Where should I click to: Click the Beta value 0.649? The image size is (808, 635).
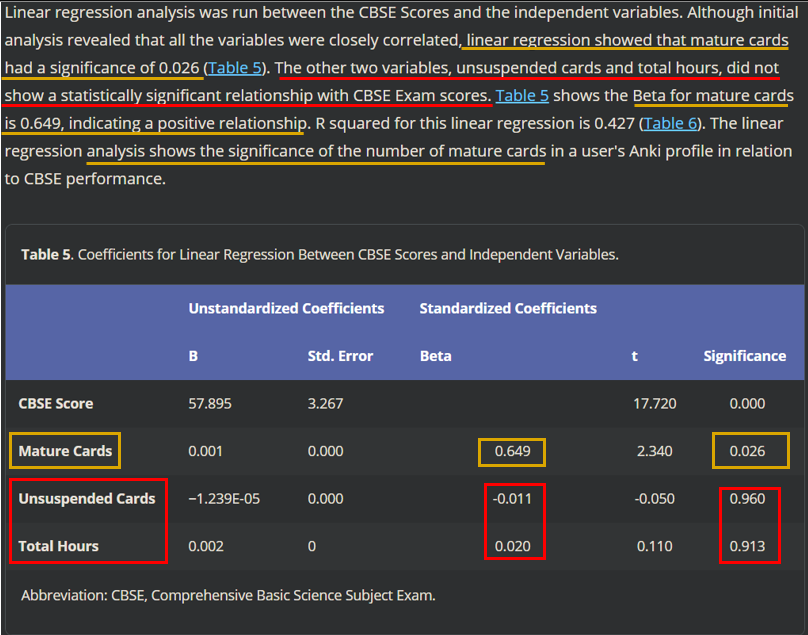coord(512,451)
